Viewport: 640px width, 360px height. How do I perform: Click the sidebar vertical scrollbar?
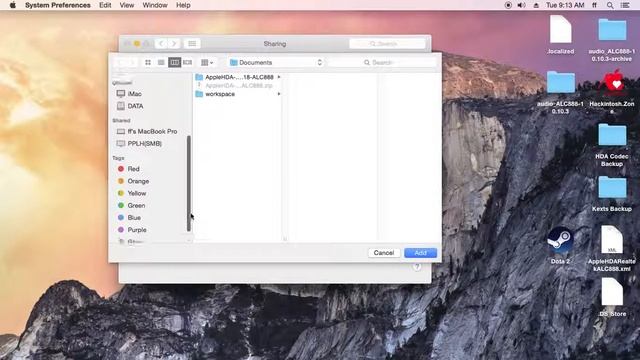coord(189,184)
